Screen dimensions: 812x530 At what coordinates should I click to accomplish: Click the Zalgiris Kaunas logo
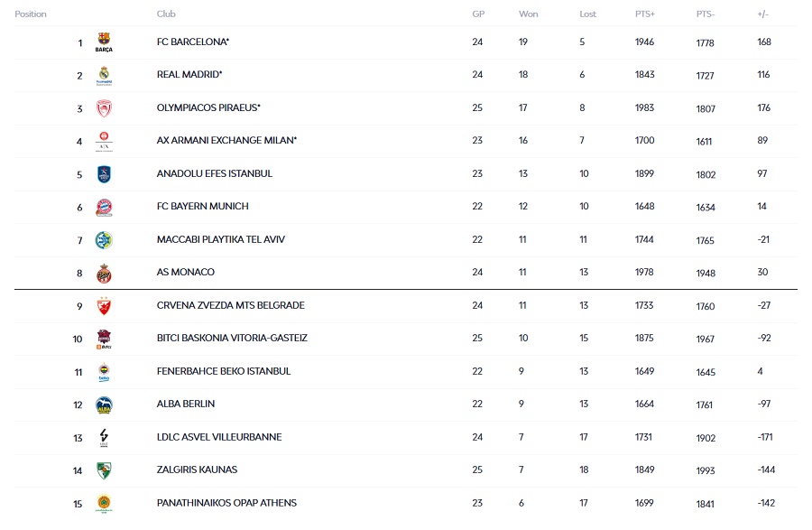[104, 470]
